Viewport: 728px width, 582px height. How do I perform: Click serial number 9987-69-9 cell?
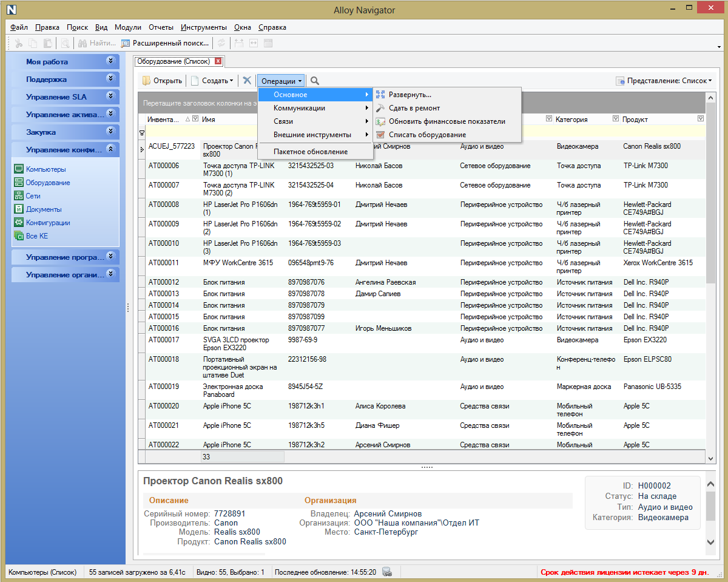[302, 340]
